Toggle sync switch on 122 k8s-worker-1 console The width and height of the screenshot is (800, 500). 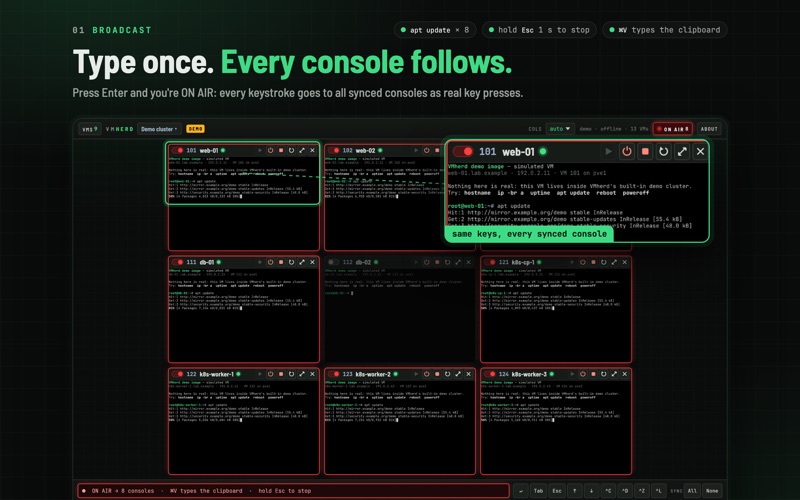point(178,374)
